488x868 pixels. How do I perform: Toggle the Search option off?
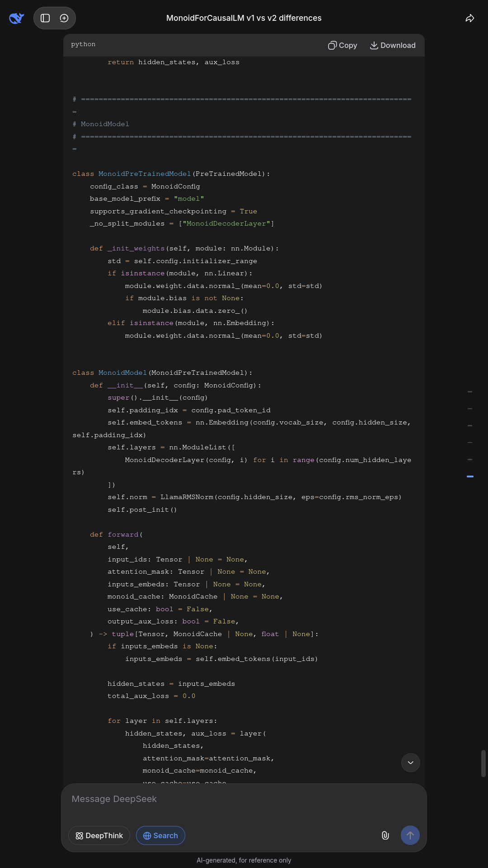pyautogui.click(x=160, y=835)
